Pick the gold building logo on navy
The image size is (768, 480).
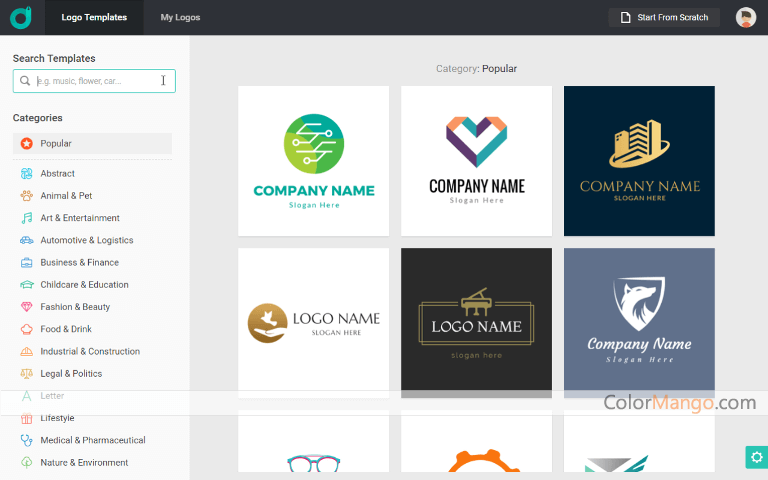[x=639, y=161]
